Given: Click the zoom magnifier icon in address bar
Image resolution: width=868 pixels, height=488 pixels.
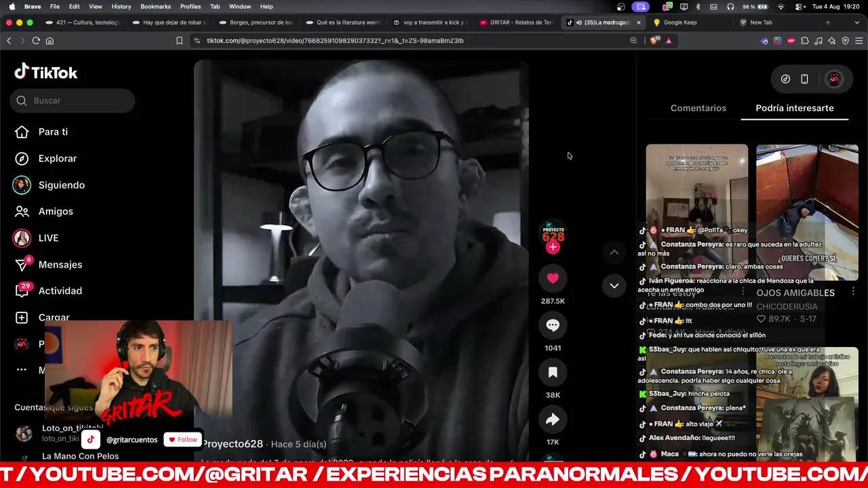Looking at the screenshot, I should tap(633, 41).
